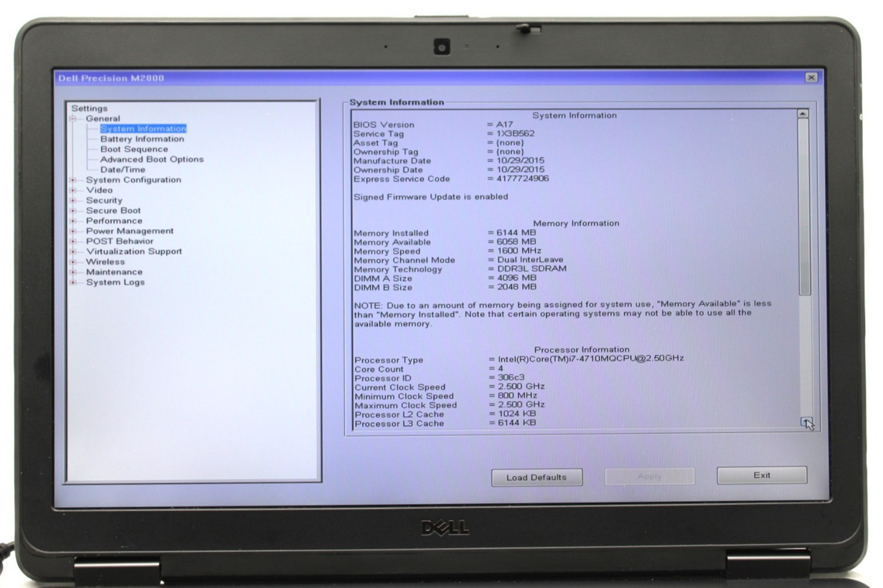Open Advanced Boot Options

pyautogui.click(x=152, y=159)
